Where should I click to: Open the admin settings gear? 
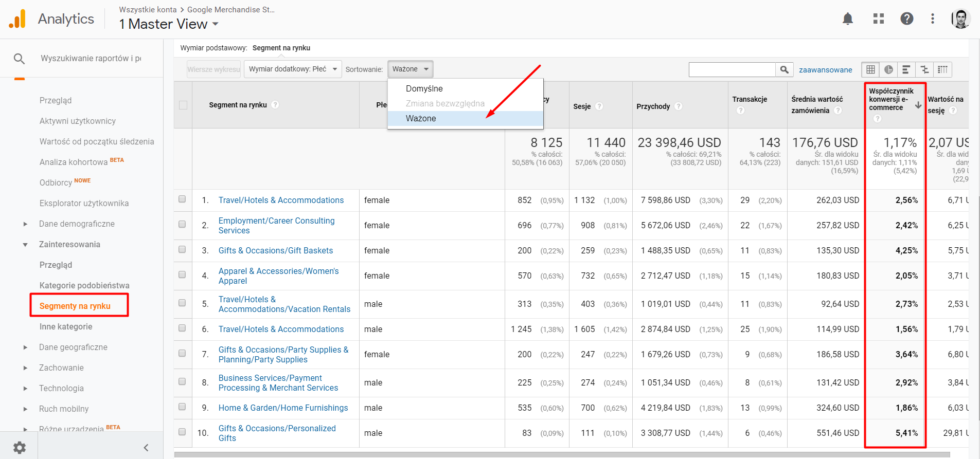click(x=20, y=447)
